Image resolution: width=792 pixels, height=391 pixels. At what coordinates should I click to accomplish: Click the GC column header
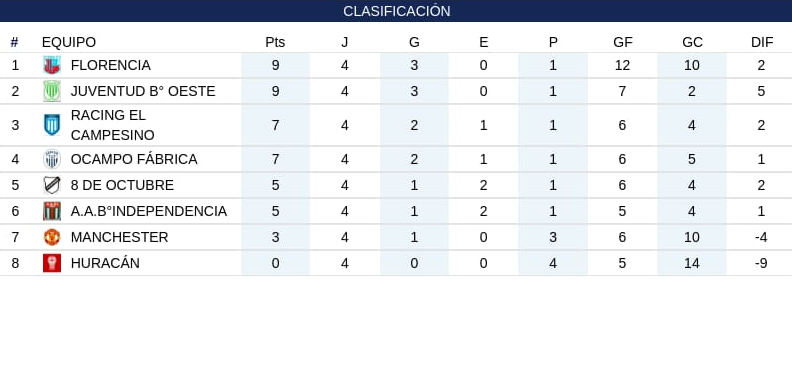692,42
